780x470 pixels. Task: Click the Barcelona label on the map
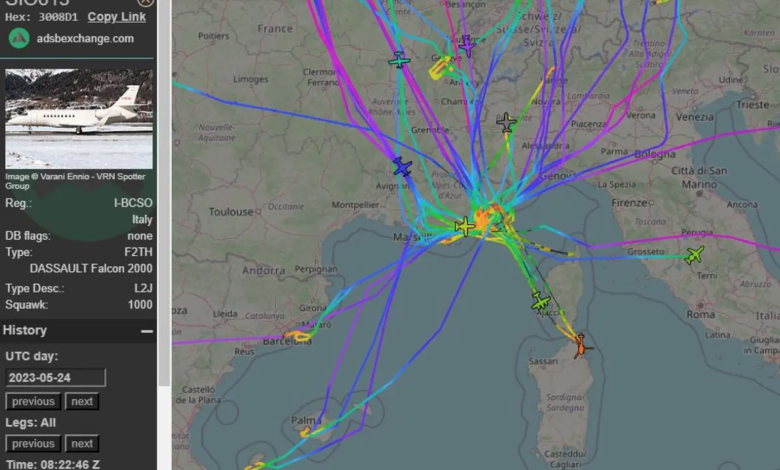coord(287,341)
